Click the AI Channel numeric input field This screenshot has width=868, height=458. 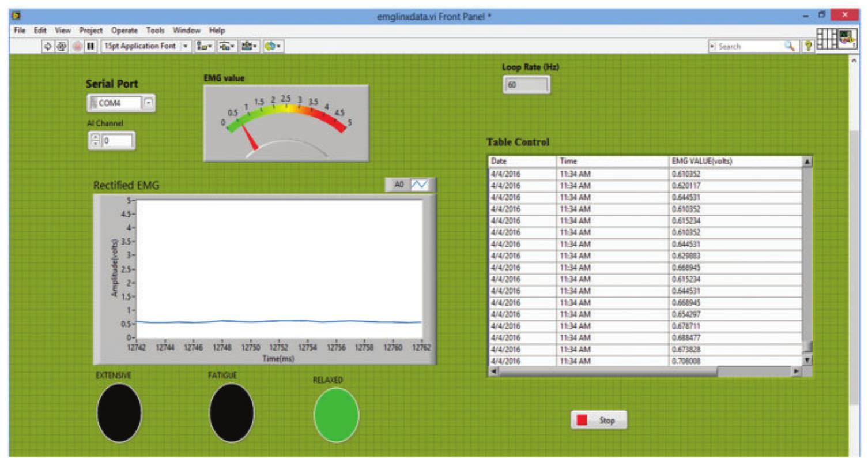(117, 140)
